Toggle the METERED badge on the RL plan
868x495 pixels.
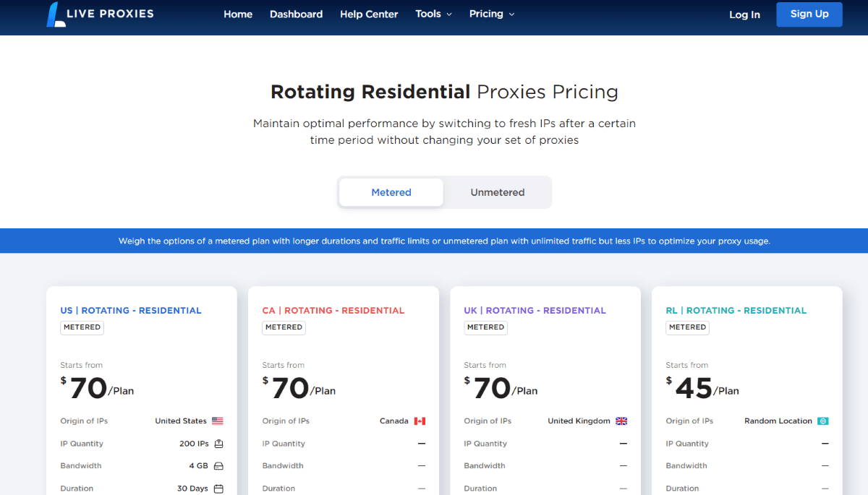(x=687, y=327)
